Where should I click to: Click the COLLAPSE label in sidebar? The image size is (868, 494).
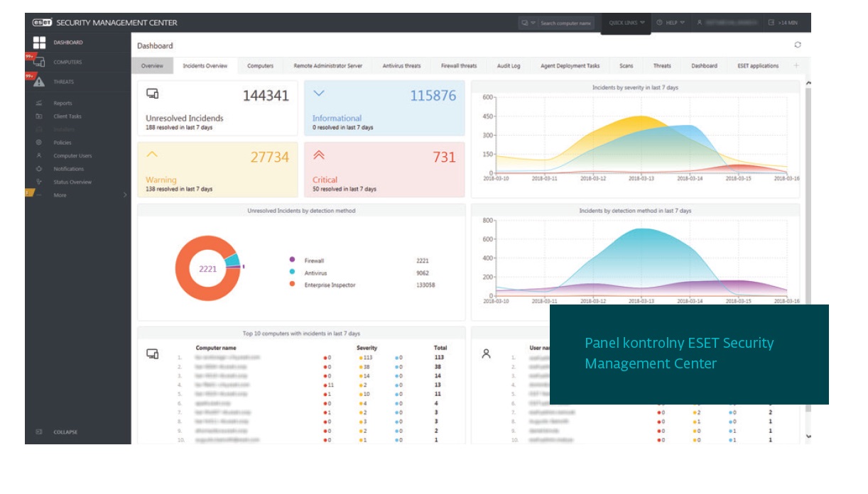[65, 432]
